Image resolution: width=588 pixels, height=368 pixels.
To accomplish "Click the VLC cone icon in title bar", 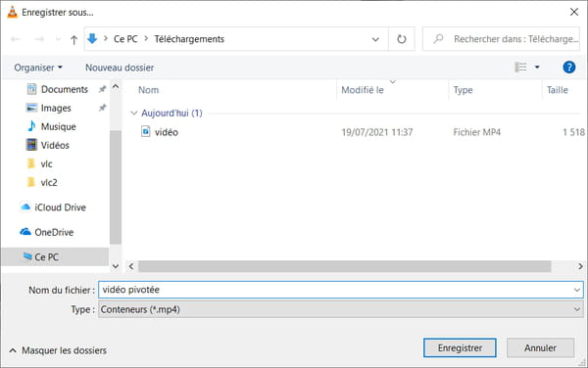I will click(13, 12).
